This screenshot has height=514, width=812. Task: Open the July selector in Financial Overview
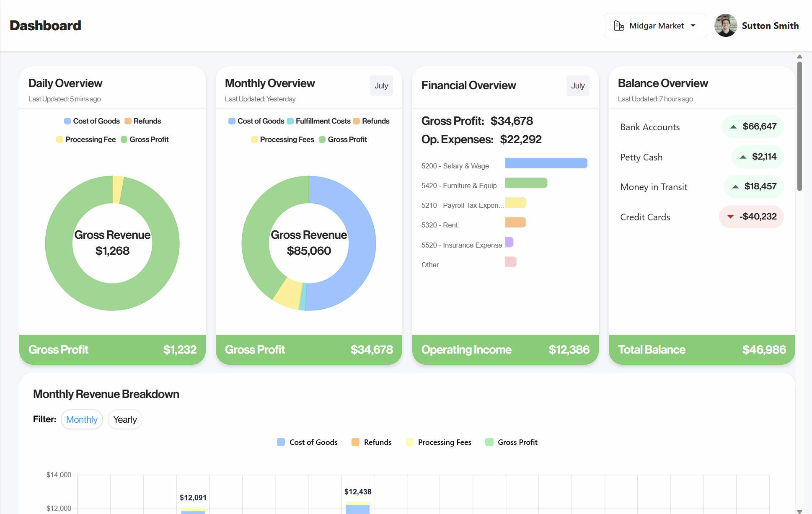[578, 85]
